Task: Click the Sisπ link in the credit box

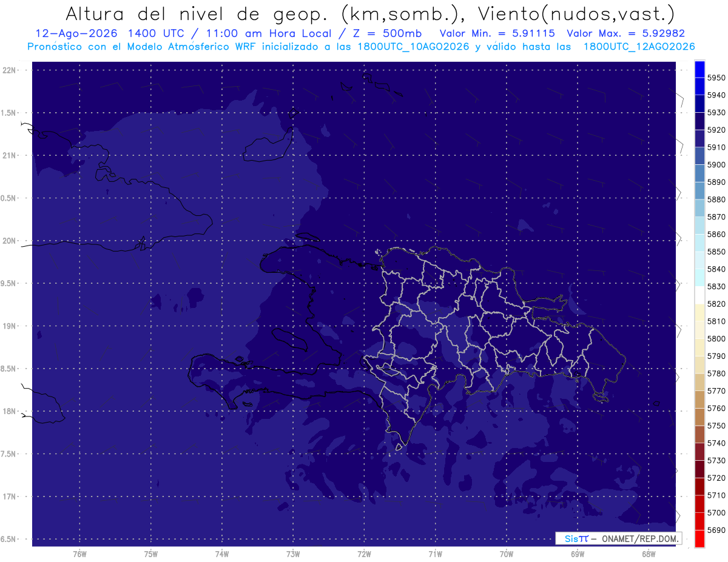Action: coord(576,538)
